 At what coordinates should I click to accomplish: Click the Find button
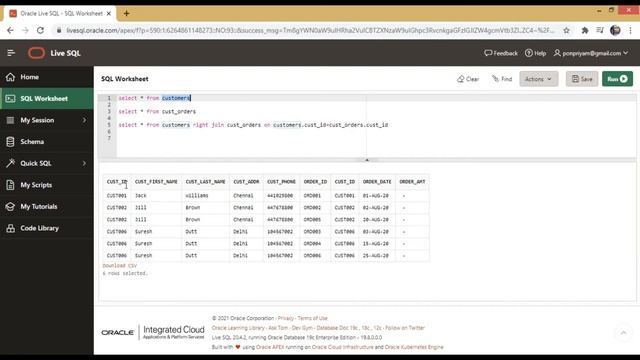(x=502, y=79)
